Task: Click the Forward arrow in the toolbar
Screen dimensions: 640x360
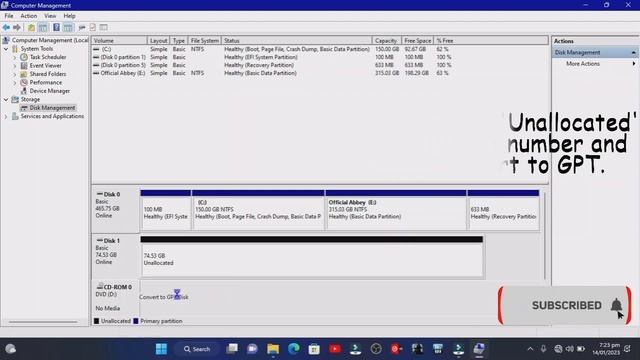Action: coord(17,27)
